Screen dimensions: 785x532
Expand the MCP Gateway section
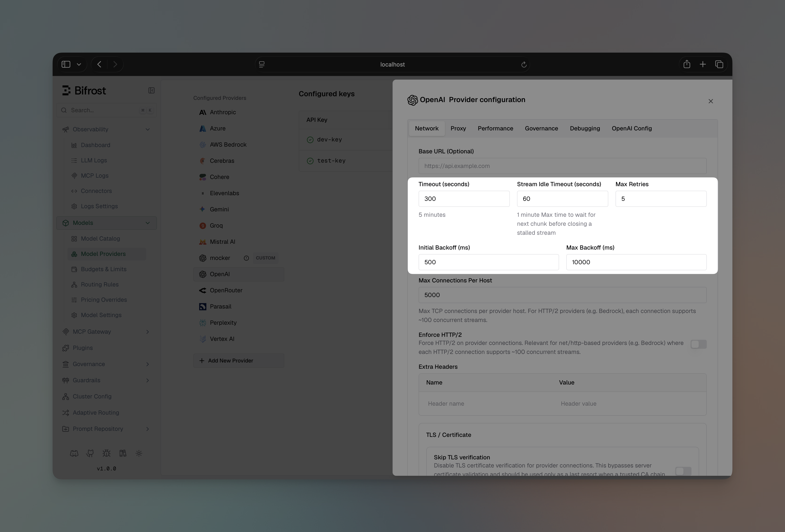tap(106, 332)
